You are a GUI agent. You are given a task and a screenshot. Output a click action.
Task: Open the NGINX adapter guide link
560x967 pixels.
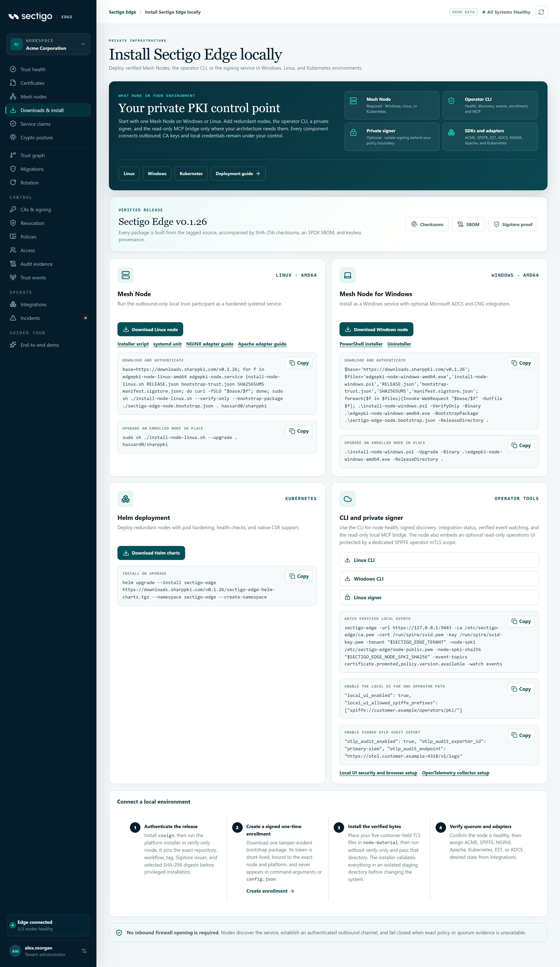pyautogui.click(x=210, y=344)
